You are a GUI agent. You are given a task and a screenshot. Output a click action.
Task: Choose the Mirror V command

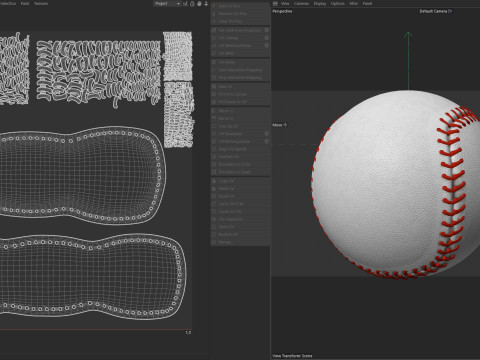(240, 118)
